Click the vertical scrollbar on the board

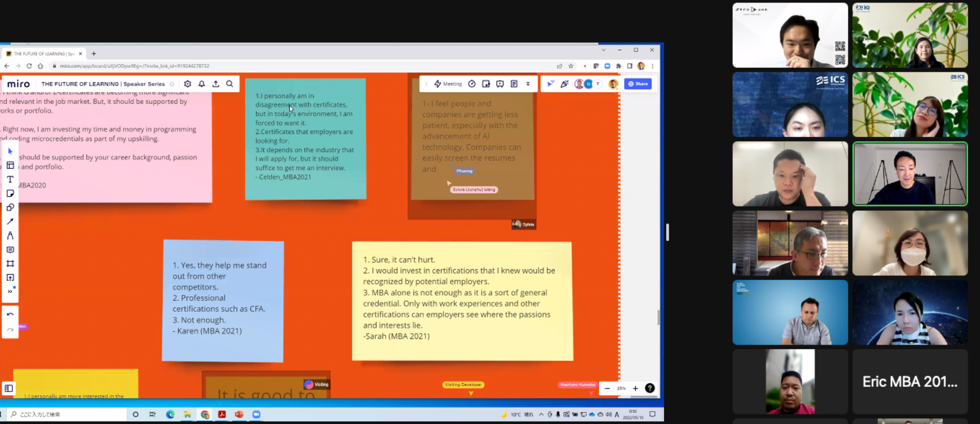tap(658, 317)
